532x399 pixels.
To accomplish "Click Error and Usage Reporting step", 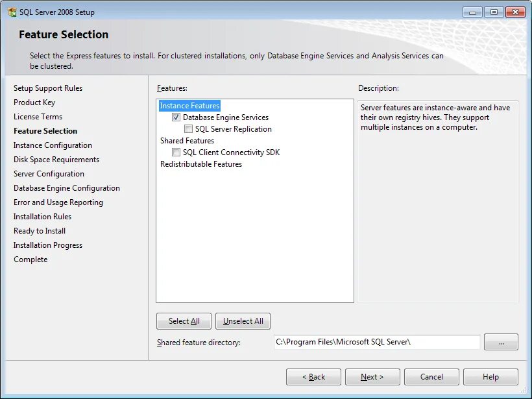I will (x=58, y=202).
